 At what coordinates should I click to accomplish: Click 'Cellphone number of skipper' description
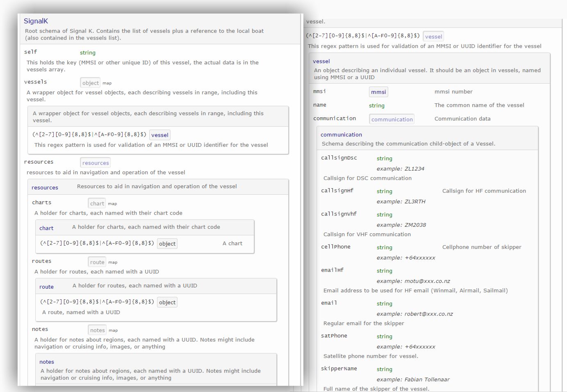pos(482,247)
